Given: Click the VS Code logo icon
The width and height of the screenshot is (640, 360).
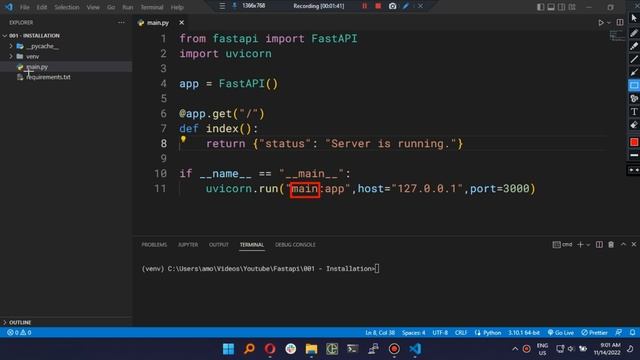Looking at the screenshot, I should click(9, 7).
